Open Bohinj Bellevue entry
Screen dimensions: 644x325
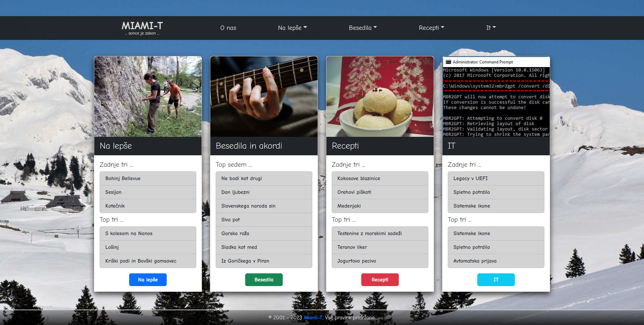pos(148,178)
